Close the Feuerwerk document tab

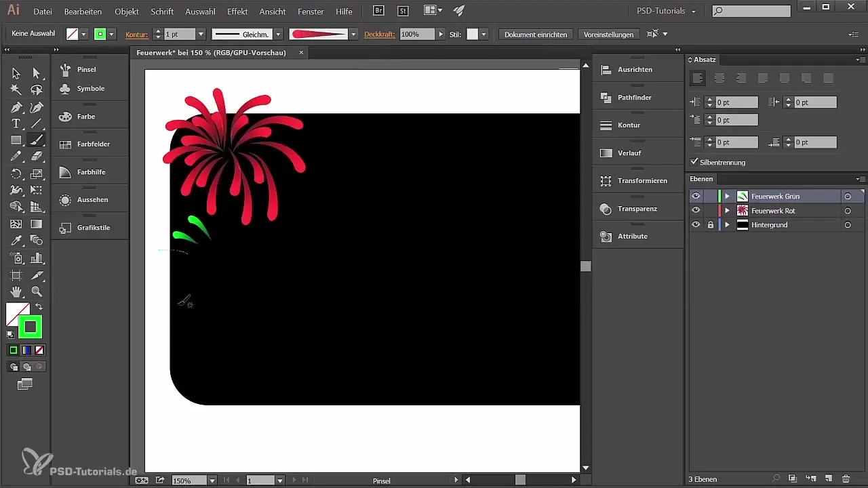(x=301, y=52)
